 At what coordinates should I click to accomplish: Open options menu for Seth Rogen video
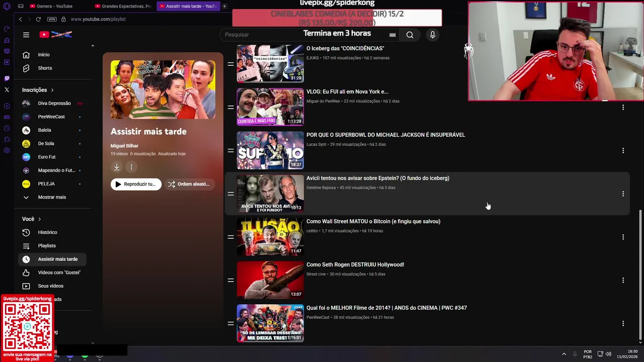coord(623,280)
